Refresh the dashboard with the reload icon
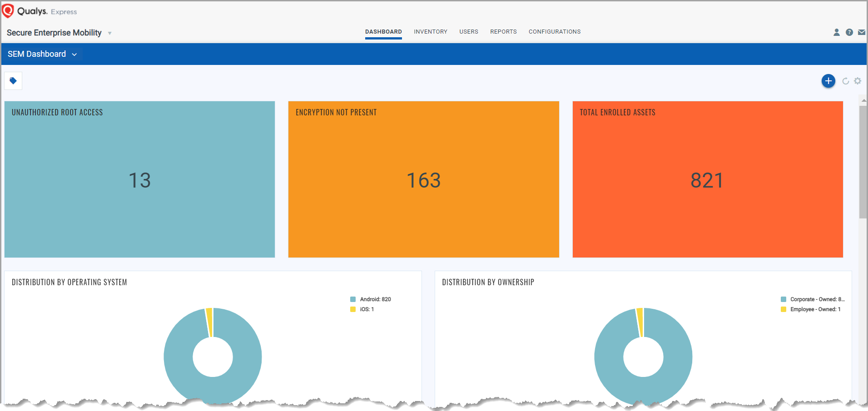 pyautogui.click(x=846, y=81)
